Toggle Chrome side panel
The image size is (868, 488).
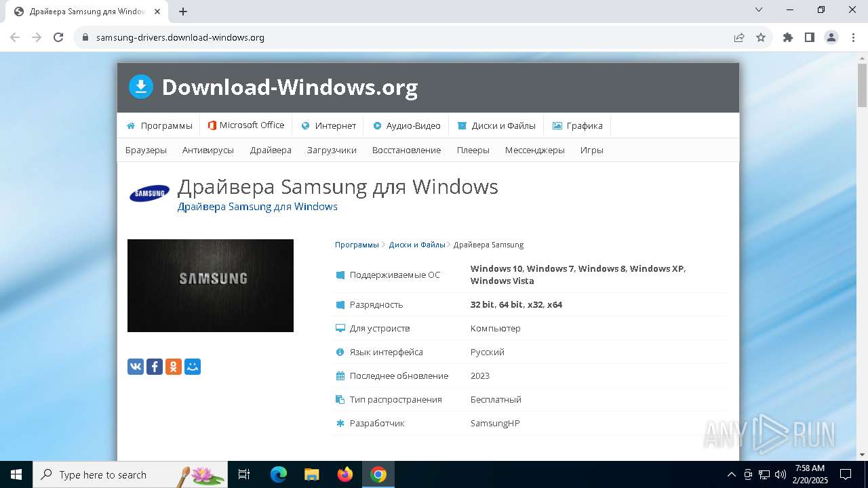(810, 37)
